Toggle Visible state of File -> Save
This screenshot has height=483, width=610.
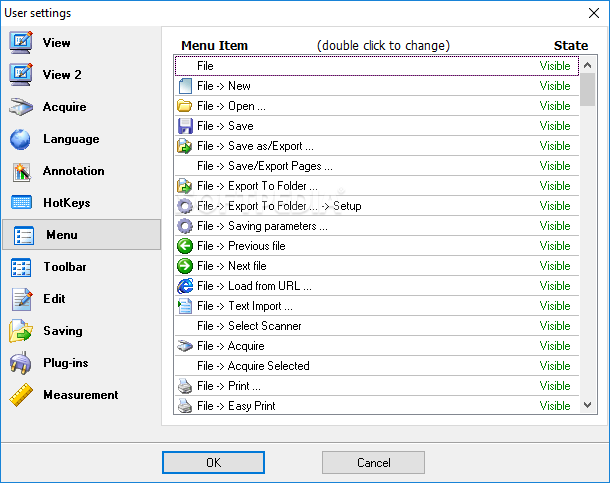555,126
